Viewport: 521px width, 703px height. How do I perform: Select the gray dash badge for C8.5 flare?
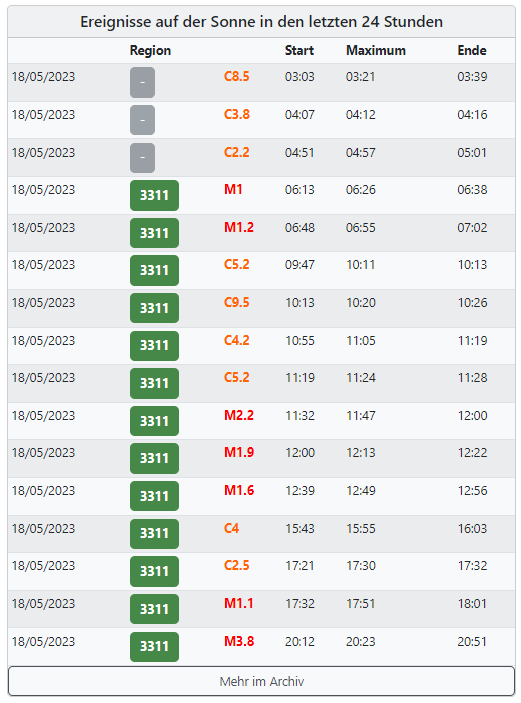pos(143,82)
